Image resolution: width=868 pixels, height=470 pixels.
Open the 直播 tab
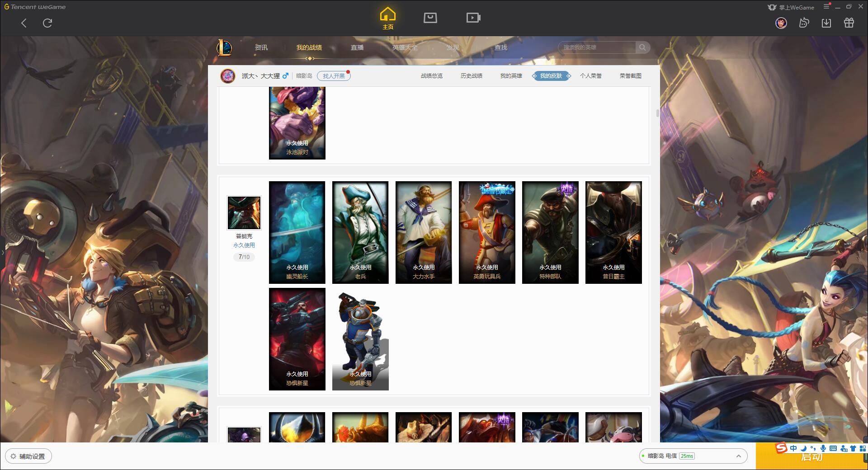point(357,47)
